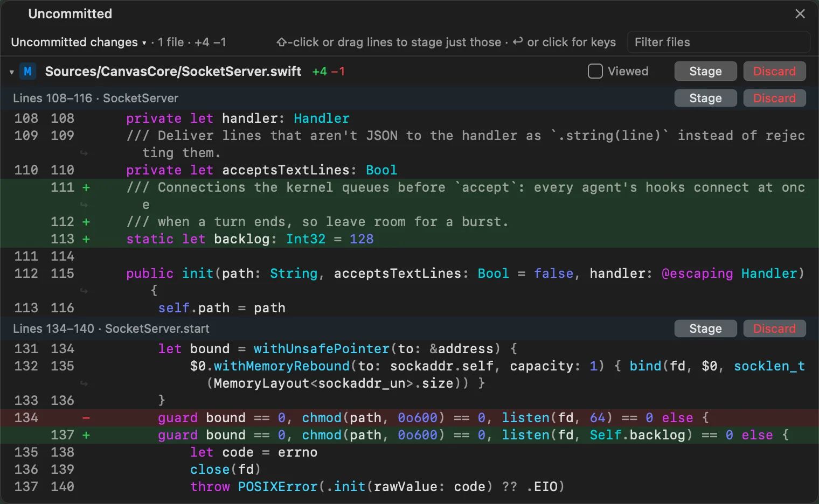Click the plus marker on added line 137
Viewport: 819px width, 504px height.
[86, 435]
